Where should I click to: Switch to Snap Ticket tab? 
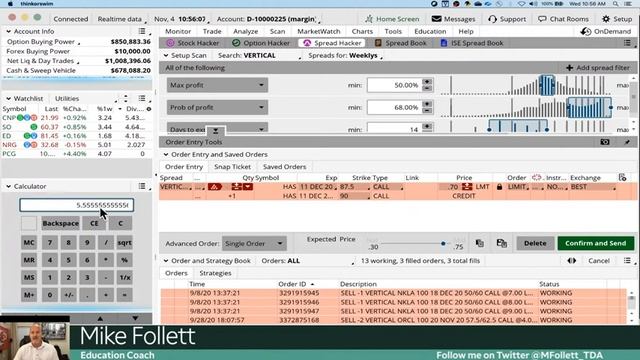232,167
